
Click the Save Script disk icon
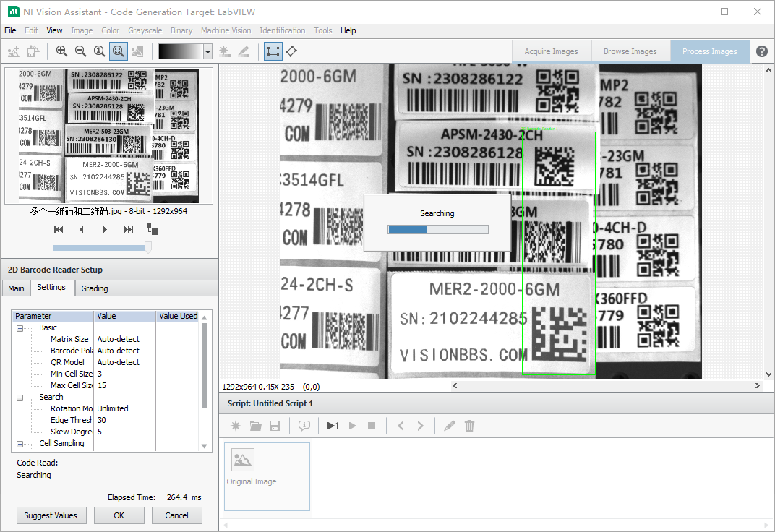275,426
